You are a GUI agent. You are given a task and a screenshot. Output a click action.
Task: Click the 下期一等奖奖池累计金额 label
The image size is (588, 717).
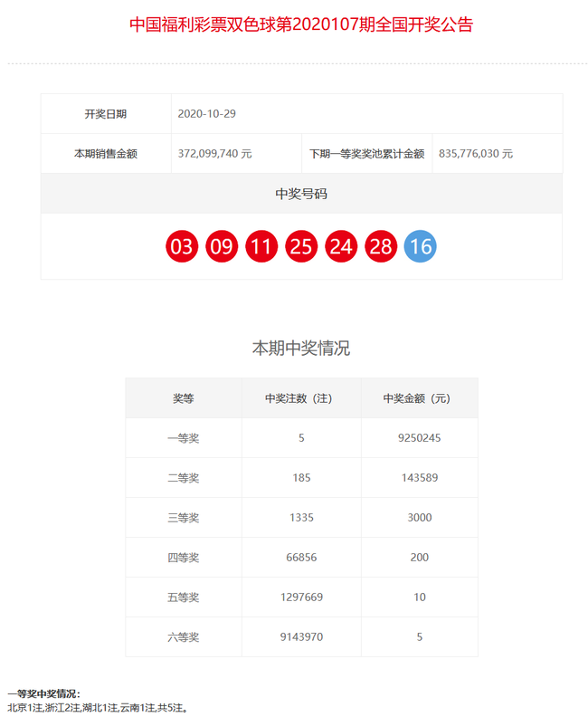(x=367, y=154)
